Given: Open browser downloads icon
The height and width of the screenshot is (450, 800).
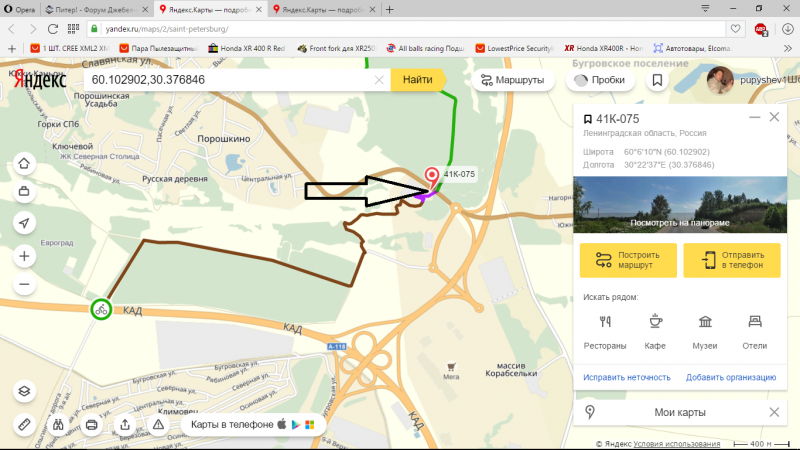Looking at the screenshot, I should coord(788,29).
